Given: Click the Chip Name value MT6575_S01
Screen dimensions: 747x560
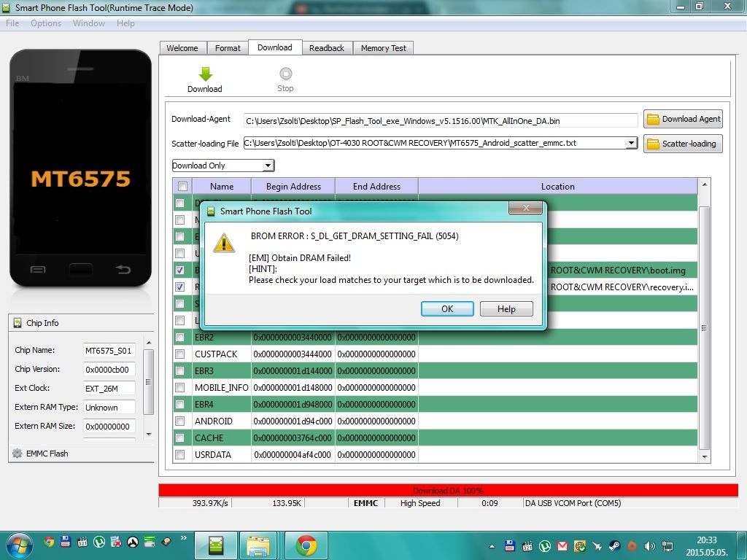Looking at the screenshot, I should (109, 351).
